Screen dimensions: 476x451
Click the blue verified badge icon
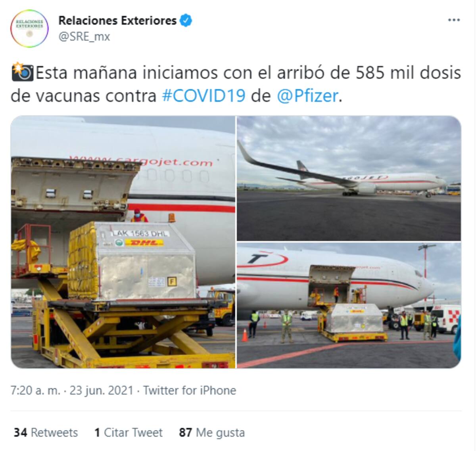(x=186, y=20)
